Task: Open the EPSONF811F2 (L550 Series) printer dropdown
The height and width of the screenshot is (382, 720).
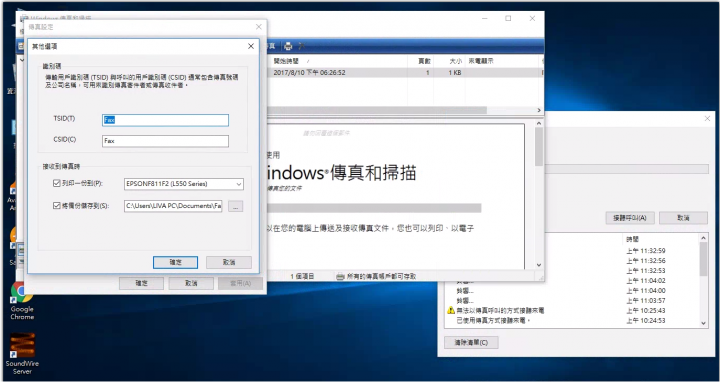Action: 184,184
